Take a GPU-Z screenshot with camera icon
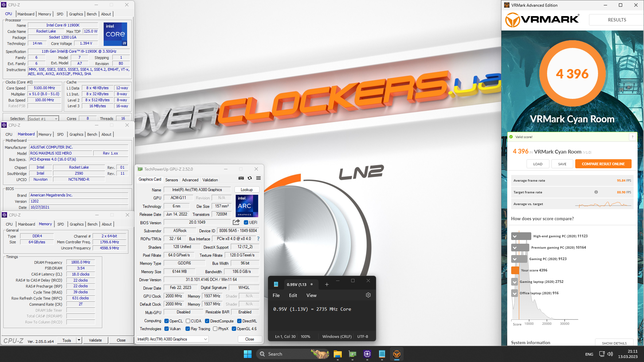The width and height of the screenshot is (644, 362). pos(241,178)
